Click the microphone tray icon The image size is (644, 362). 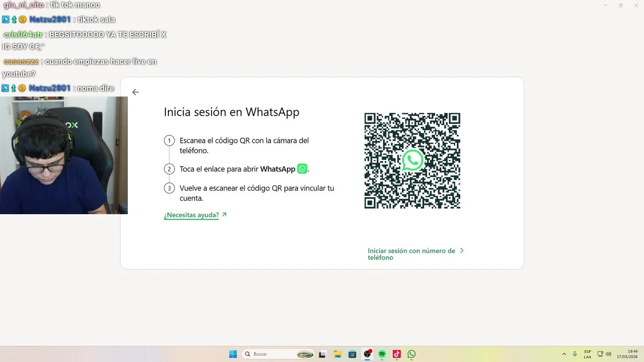pos(575,354)
